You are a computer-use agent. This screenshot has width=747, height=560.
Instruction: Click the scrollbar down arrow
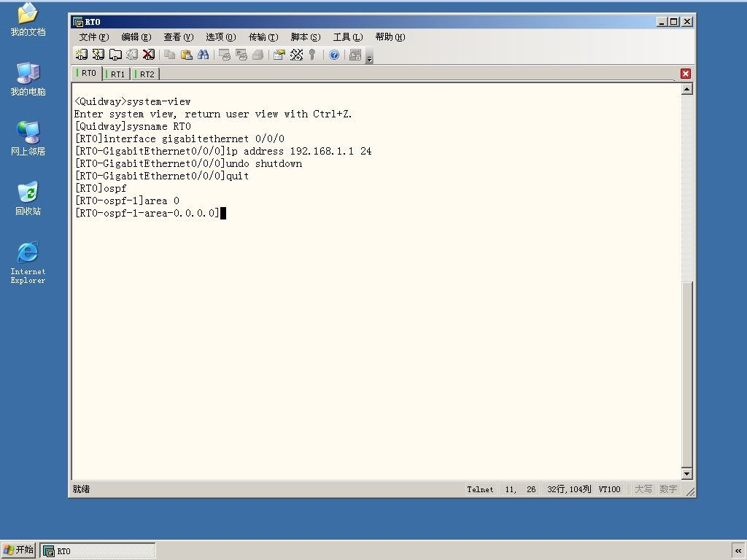(686, 473)
